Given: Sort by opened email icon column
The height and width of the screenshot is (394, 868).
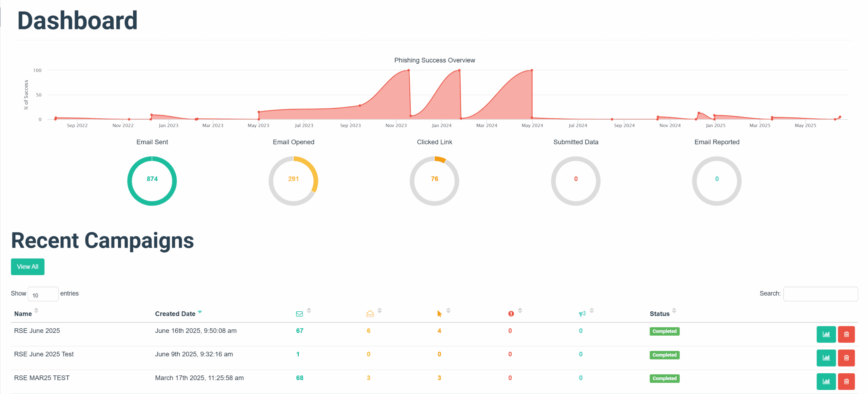Looking at the screenshot, I should click(370, 314).
